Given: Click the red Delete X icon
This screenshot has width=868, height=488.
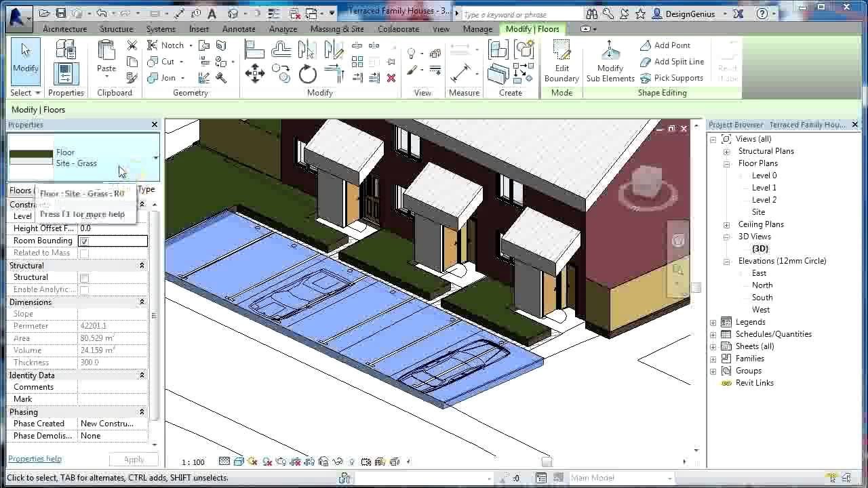Looking at the screenshot, I should (x=391, y=78).
